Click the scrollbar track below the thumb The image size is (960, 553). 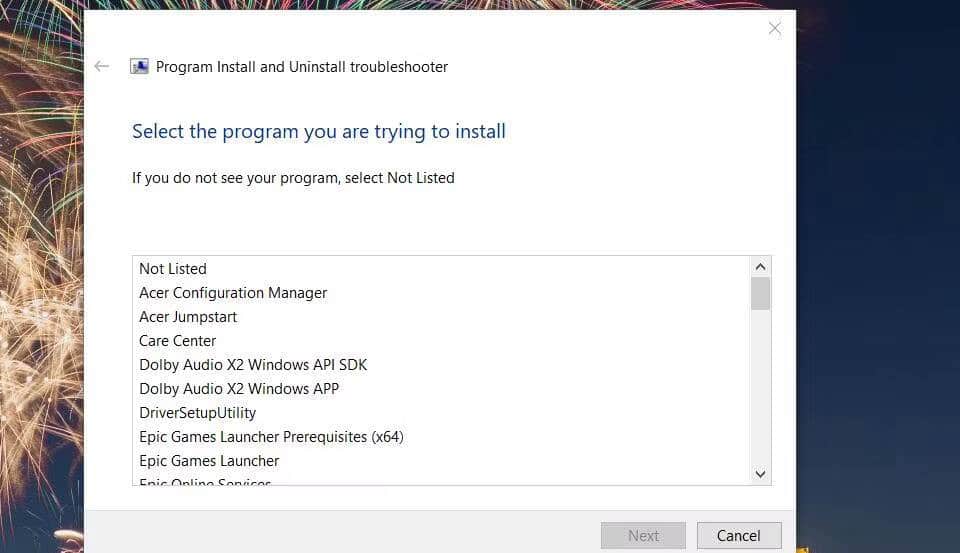[x=760, y=390]
